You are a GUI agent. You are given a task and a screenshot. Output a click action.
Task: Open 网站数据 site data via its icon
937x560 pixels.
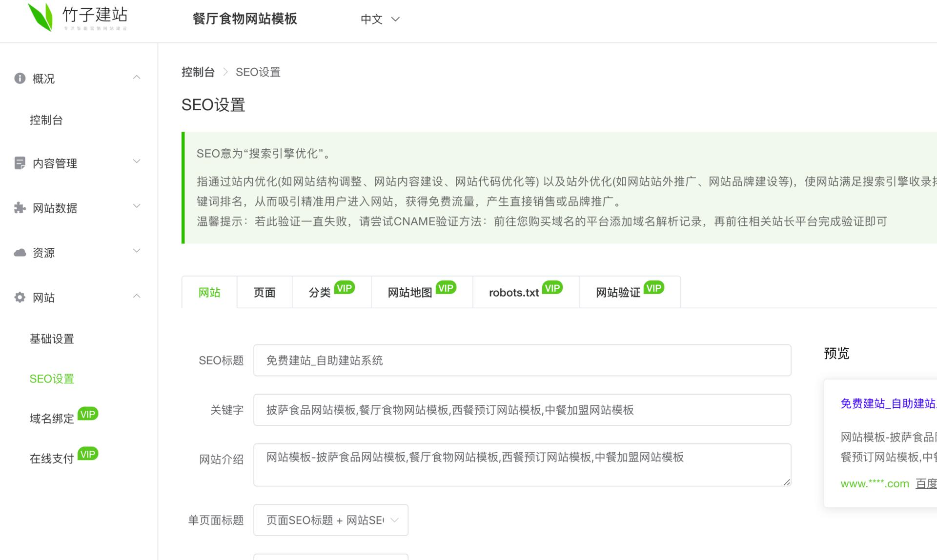coord(20,208)
